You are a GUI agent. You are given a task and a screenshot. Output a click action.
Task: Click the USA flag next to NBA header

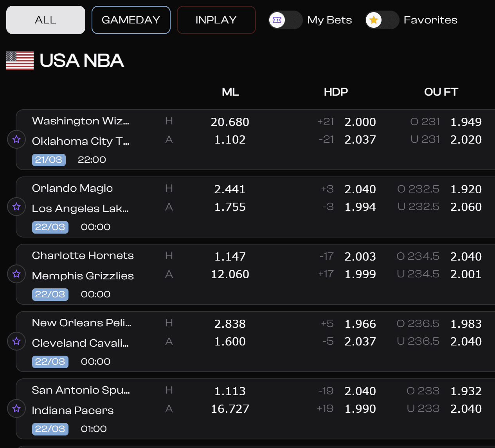(20, 61)
